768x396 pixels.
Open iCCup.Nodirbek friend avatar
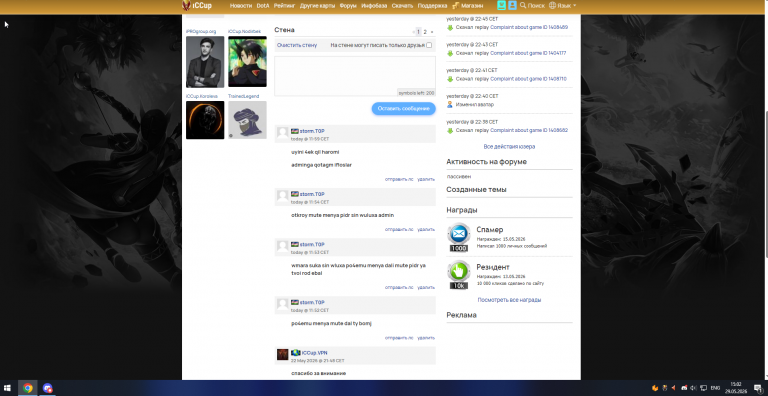coord(247,62)
